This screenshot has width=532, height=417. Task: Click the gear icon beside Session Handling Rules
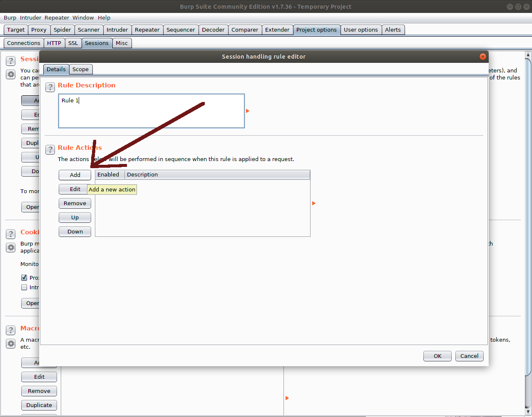pyautogui.click(x=11, y=74)
